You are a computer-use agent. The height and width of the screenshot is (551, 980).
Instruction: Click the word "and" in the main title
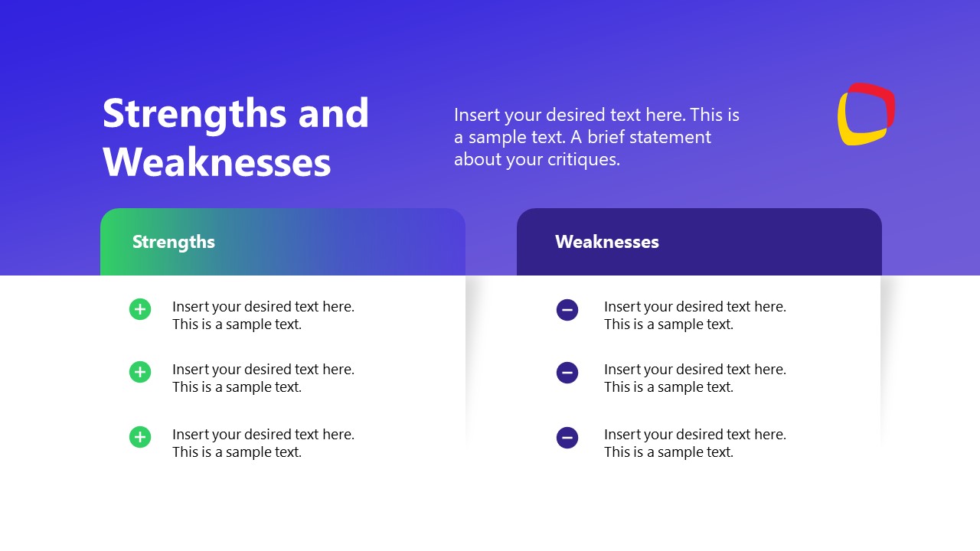click(x=334, y=112)
